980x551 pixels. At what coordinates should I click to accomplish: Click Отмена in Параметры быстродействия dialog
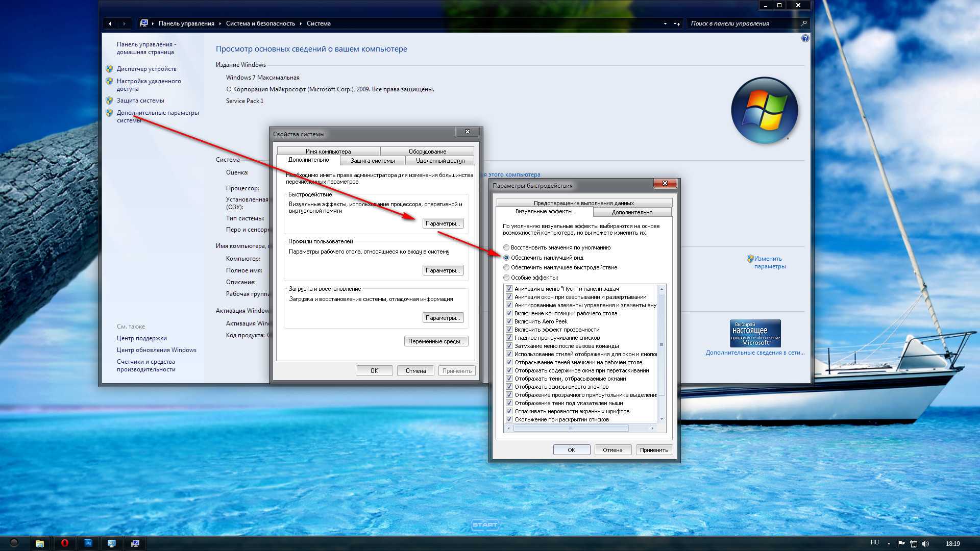tap(612, 450)
